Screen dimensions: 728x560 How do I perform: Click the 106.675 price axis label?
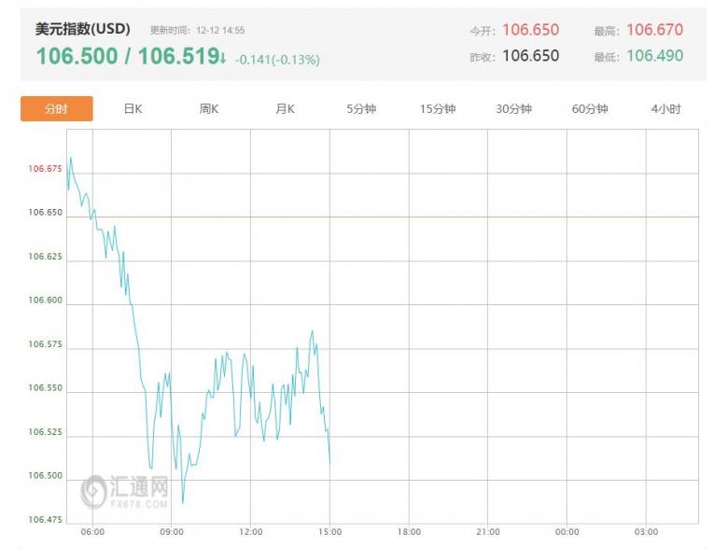[45, 170]
